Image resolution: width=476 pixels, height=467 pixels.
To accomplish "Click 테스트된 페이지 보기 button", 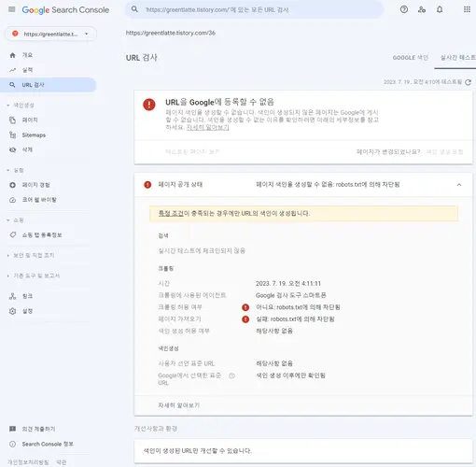I will [x=192, y=151].
